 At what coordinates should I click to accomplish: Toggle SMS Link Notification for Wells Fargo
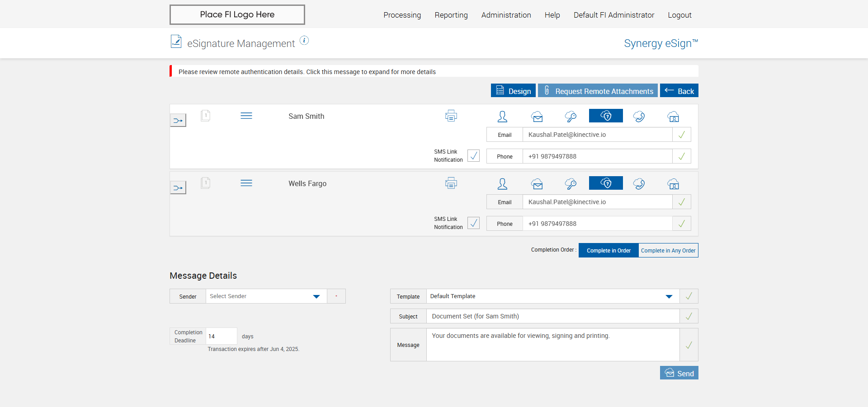click(x=473, y=223)
